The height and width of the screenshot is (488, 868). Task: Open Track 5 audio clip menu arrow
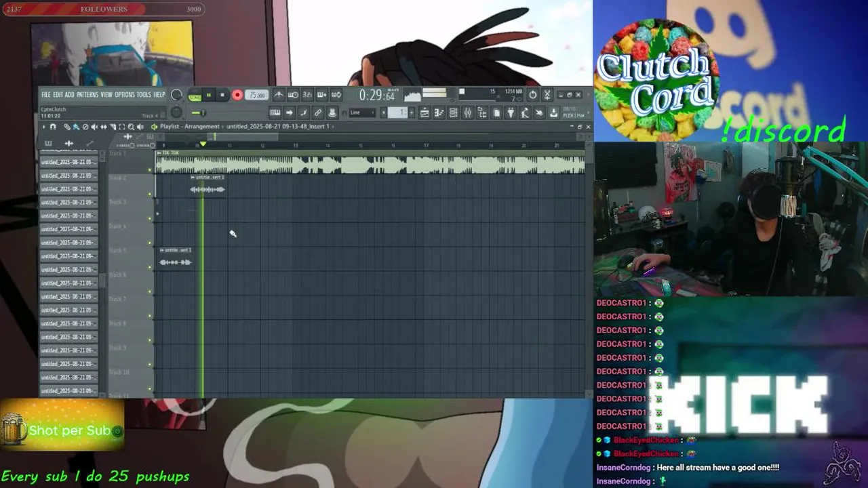point(161,250)
